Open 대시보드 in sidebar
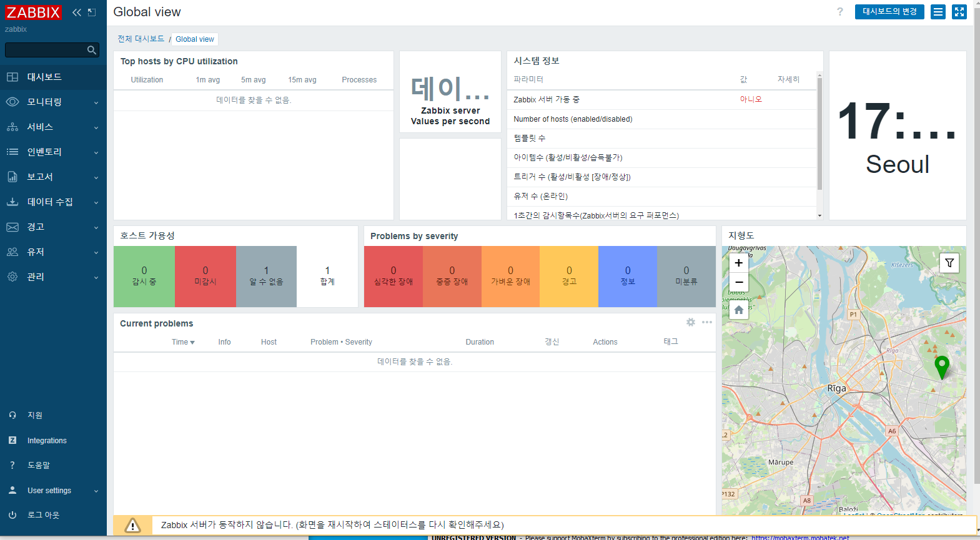 click(x=53, y=77)
